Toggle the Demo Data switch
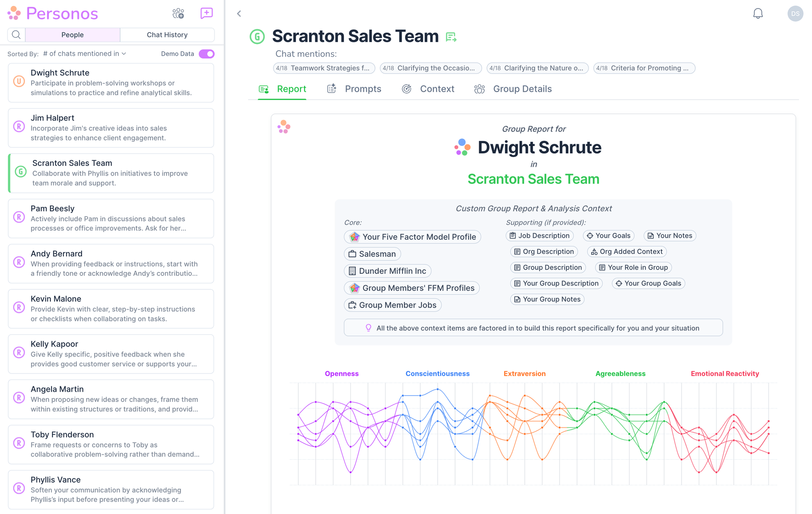 206,54
